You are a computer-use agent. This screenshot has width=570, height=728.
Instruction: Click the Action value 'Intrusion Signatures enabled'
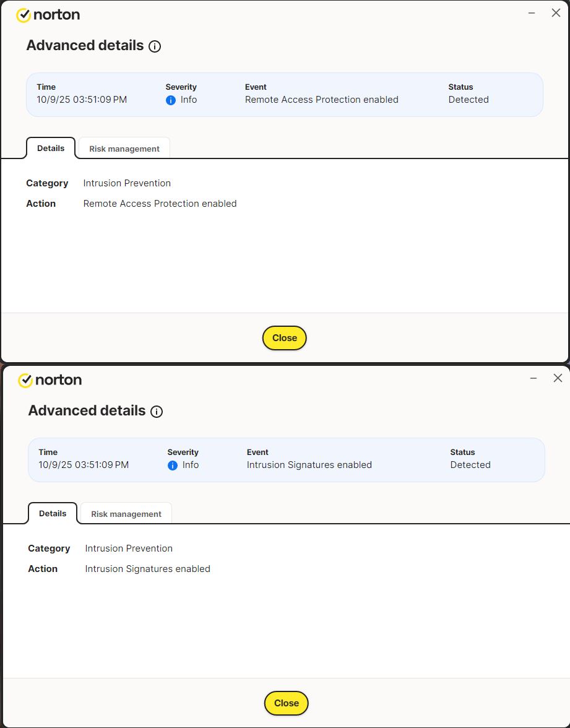pos(147,569)
